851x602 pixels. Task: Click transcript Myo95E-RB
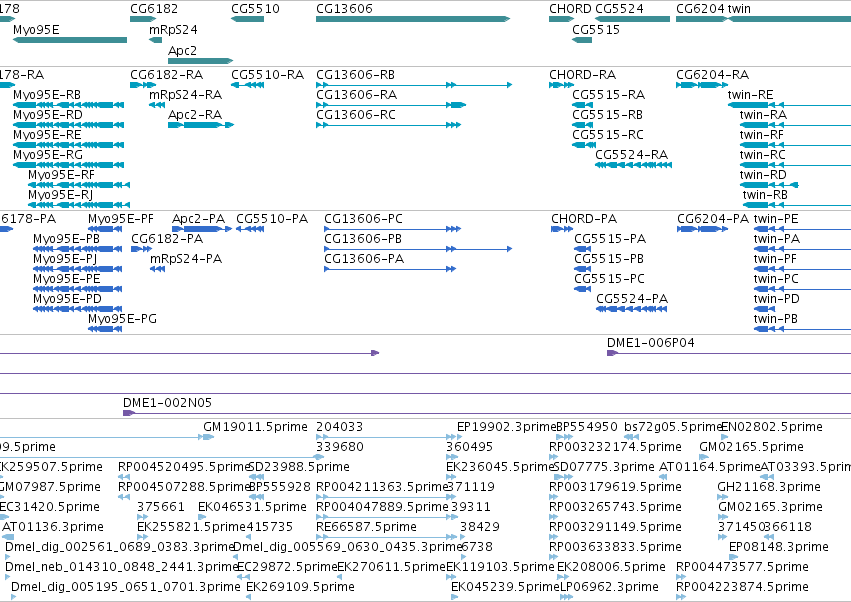(47, 95)
